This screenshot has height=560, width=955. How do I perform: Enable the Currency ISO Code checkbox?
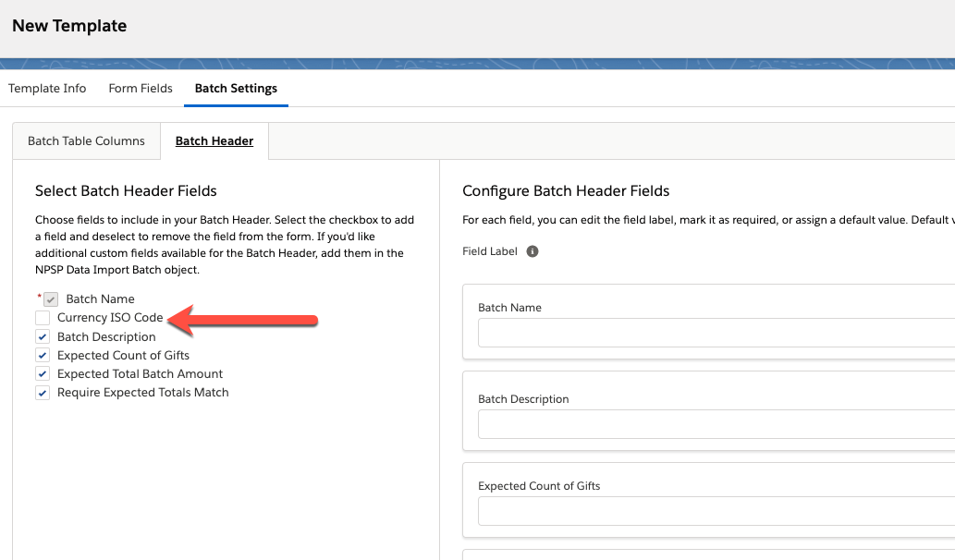click(42, 317)
